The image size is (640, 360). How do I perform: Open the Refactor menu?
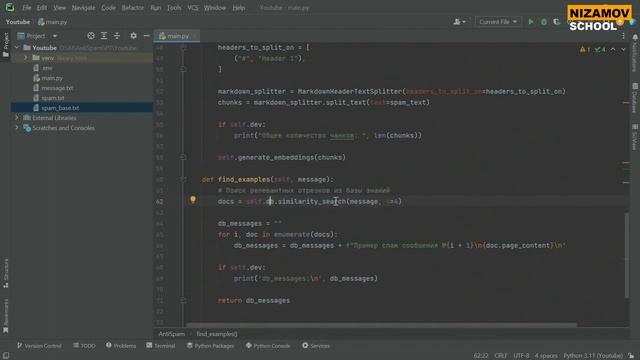click(x=133, y=8)
